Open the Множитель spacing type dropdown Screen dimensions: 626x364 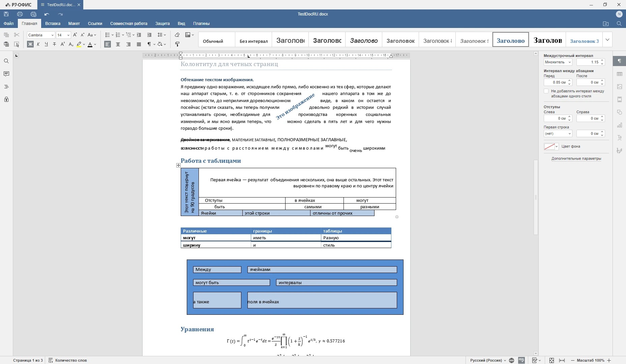click(558, 62)
